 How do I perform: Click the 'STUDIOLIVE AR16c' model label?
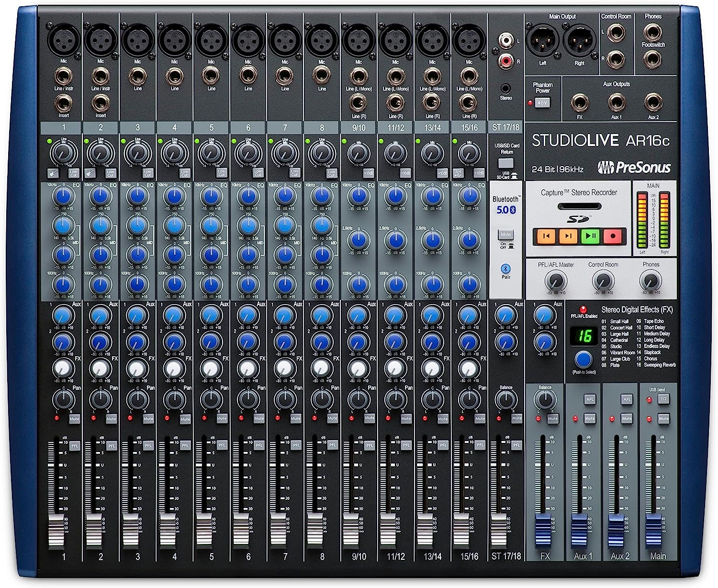point(601,140)
